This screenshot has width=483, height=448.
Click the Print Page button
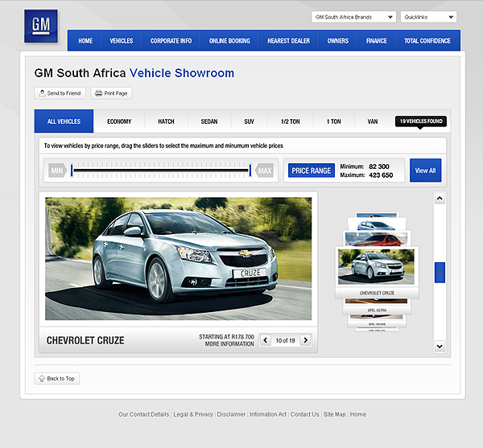(111, 93)
